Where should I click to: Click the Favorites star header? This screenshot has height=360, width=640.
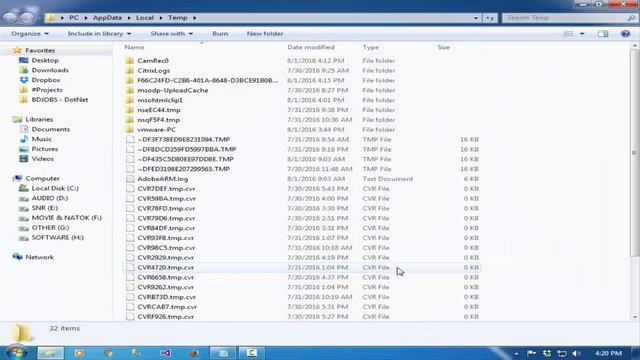40,51
